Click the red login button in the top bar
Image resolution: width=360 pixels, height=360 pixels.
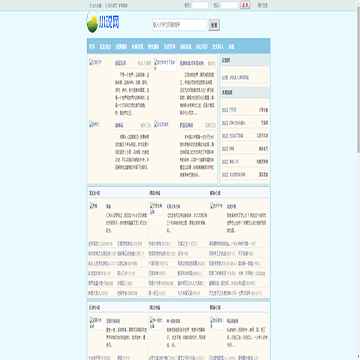(245, 5)
